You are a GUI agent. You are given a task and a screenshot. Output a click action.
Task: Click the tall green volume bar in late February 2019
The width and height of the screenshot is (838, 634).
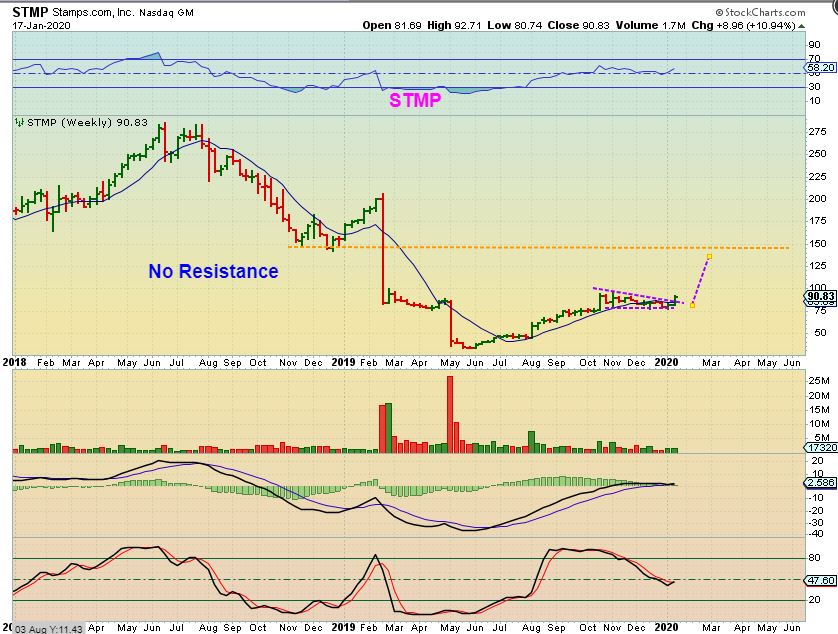(389, 428)
